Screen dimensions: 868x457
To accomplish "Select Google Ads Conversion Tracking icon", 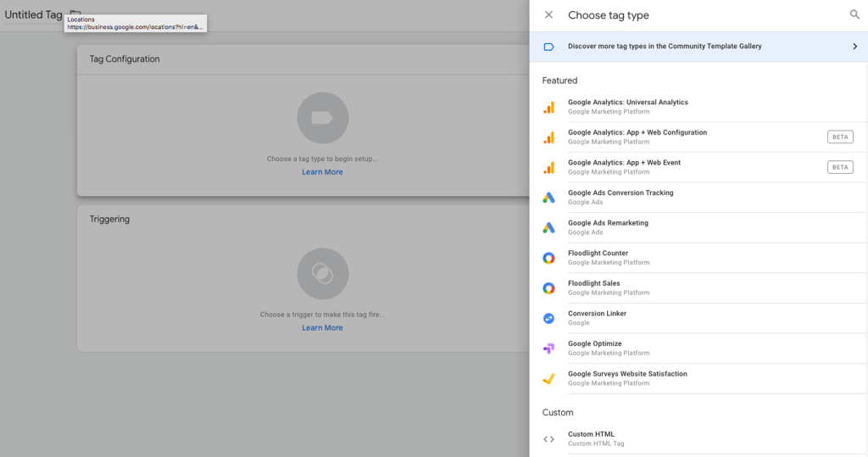I will pos(548,198).
